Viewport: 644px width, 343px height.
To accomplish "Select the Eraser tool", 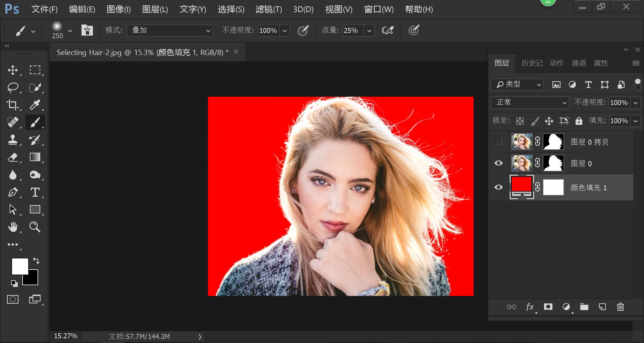I will click(x=13, y=157).
